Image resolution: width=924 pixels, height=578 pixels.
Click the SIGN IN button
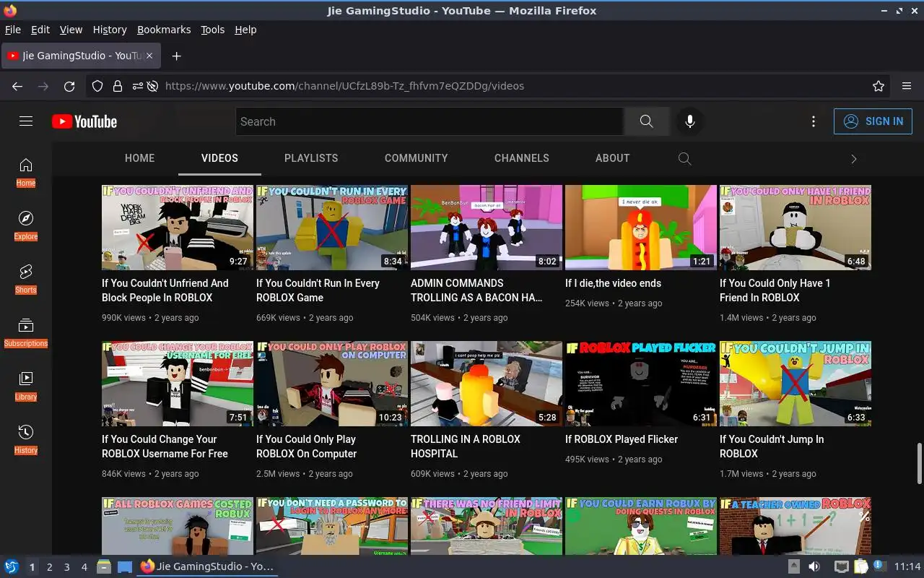(x=873, y=121)
